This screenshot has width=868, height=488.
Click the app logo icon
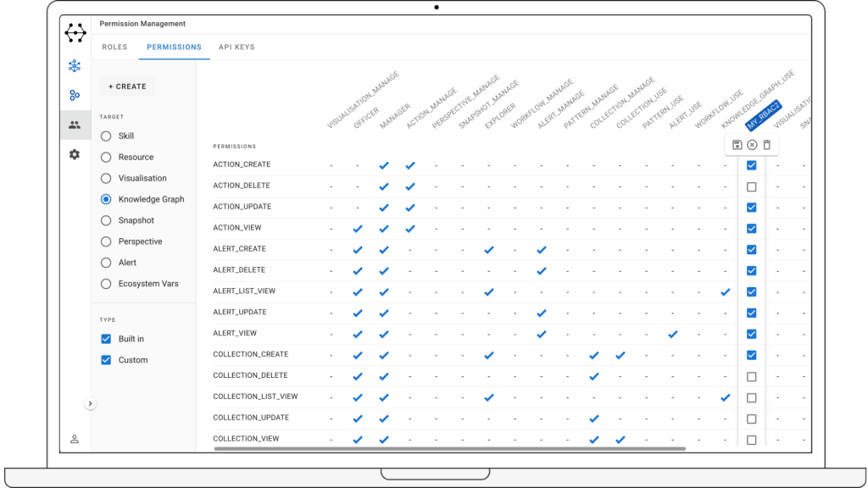(x=75, y=33)
